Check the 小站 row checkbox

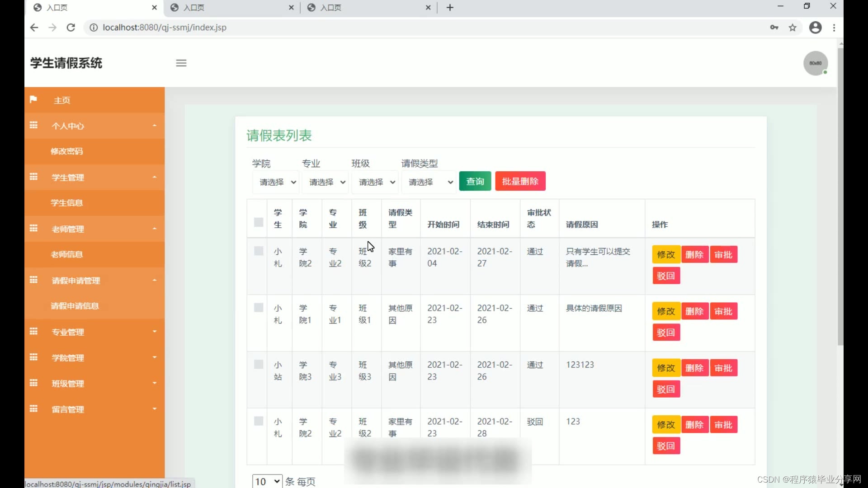point(259,364)
